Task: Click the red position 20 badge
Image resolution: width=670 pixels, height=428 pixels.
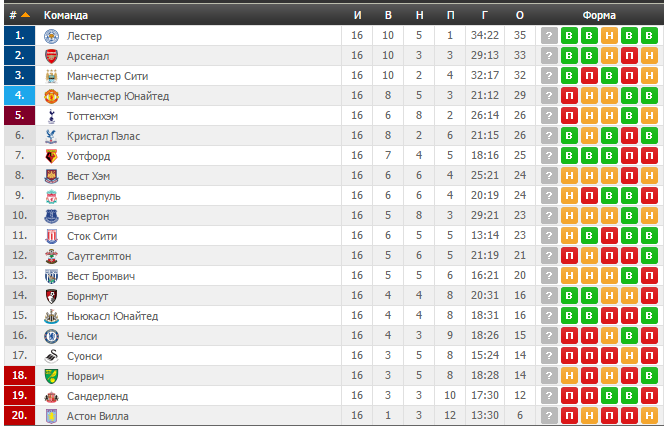Action: [19, 416]
